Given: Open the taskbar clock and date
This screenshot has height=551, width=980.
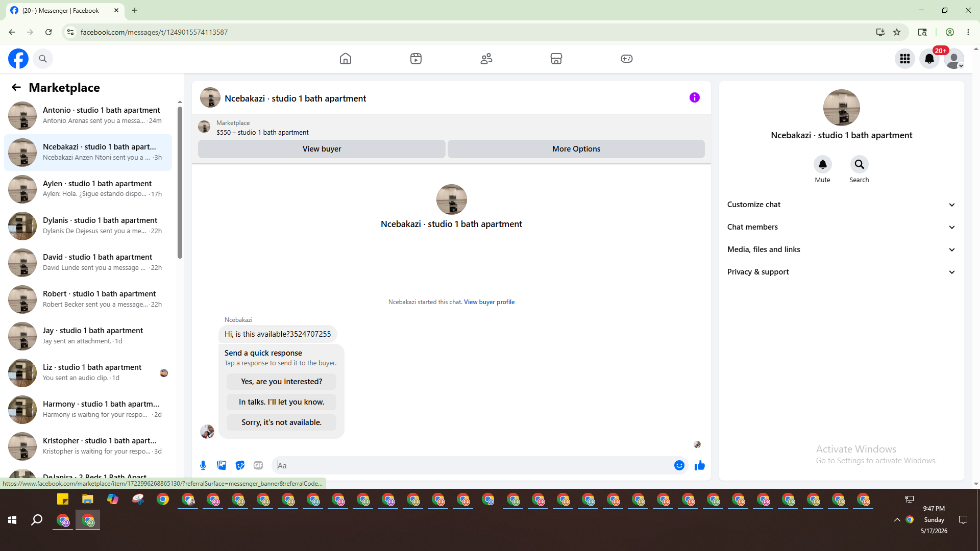Looking at the screenshot, I should (x=934, y=520).
